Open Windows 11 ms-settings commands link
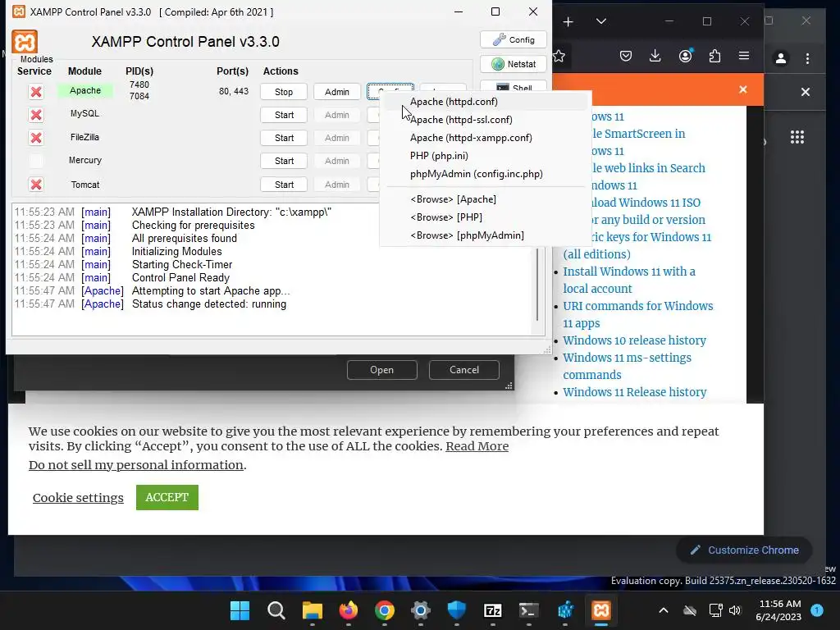Screen dimensions: 840x630 click(x=627, y=366)
